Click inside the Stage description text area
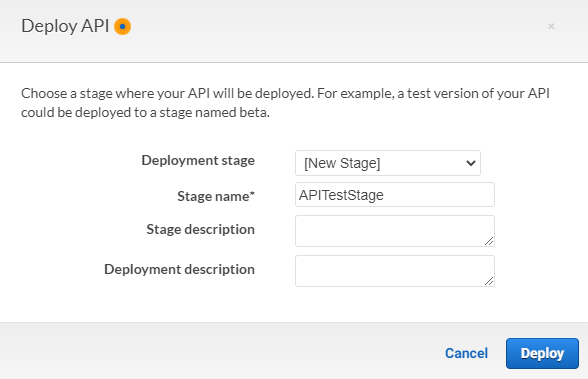The image size is (588, 379). click(395, 231)
